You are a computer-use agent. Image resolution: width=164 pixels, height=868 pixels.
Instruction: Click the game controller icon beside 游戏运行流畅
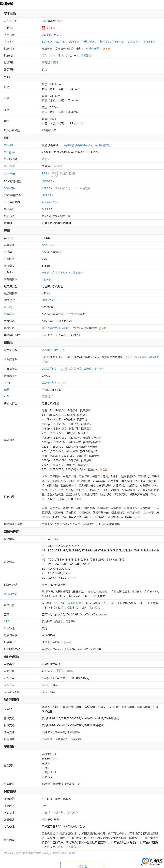(x=54, y=174)
